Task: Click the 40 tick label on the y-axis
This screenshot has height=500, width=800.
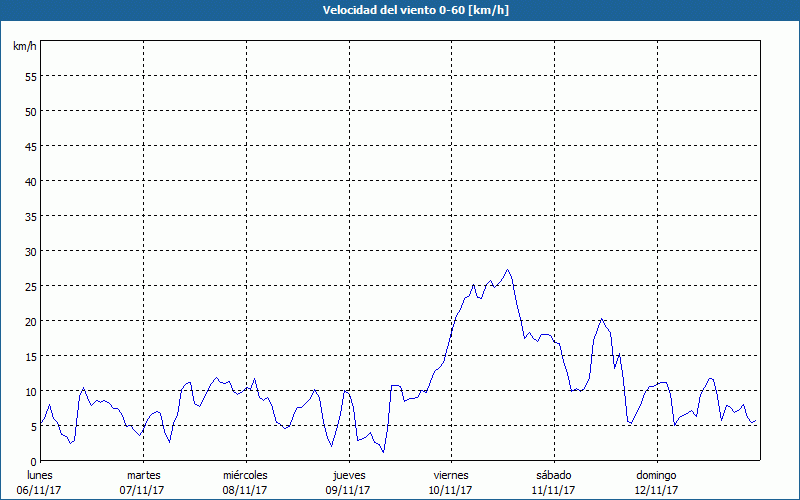Action: 30,181
